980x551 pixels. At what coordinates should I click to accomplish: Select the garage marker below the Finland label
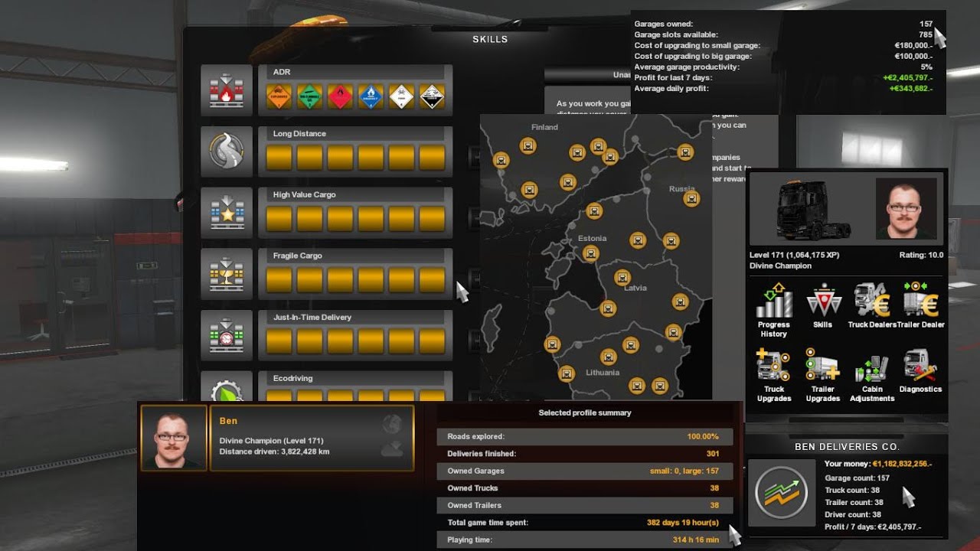pos(528,145)
